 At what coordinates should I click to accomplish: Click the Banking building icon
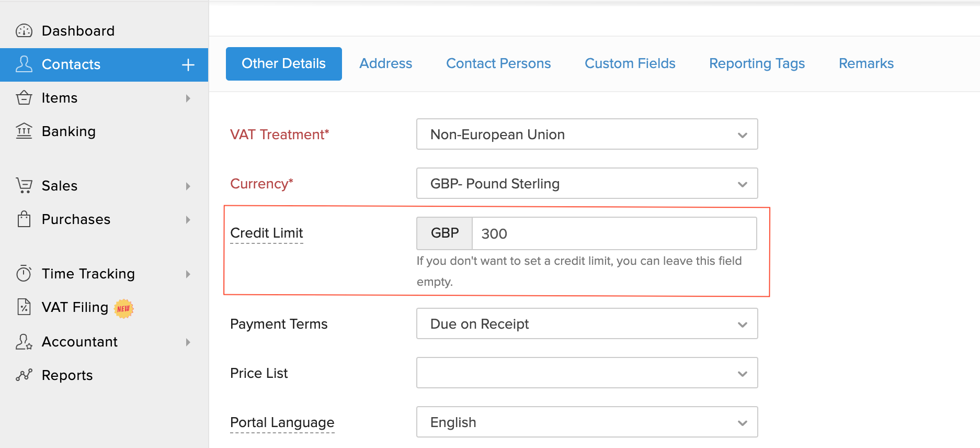24,131
